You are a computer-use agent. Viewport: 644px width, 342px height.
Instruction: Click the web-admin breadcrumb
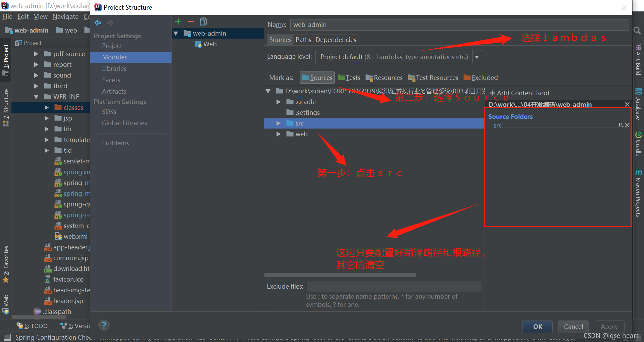click(x=27, y=30)
